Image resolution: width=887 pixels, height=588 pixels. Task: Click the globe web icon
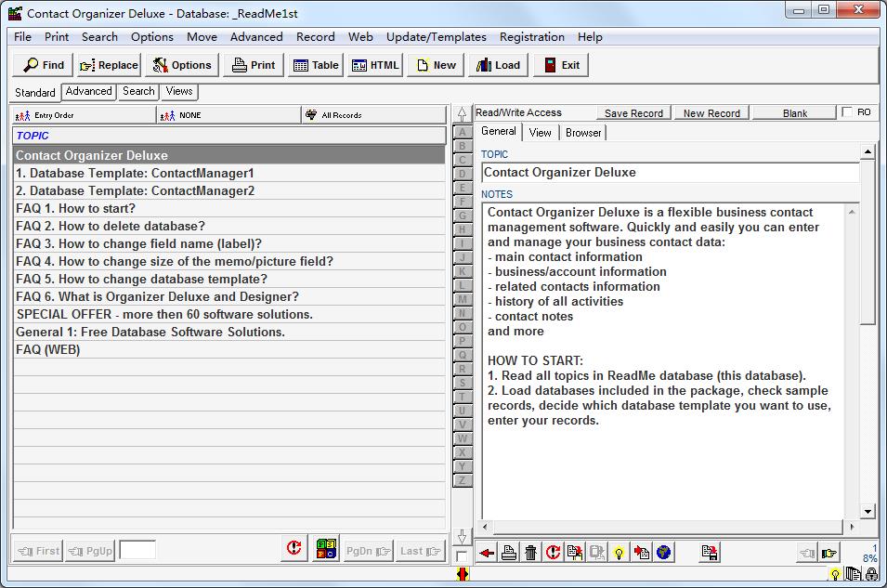663,553
